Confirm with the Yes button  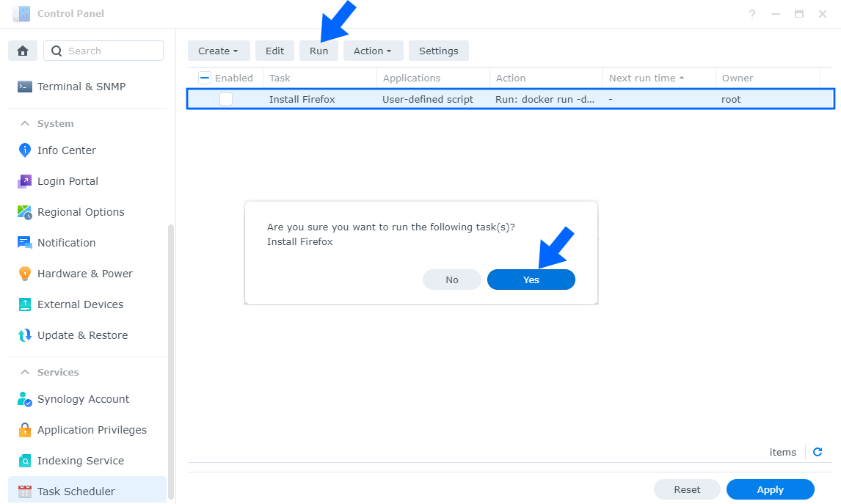[x=531, y=280]
